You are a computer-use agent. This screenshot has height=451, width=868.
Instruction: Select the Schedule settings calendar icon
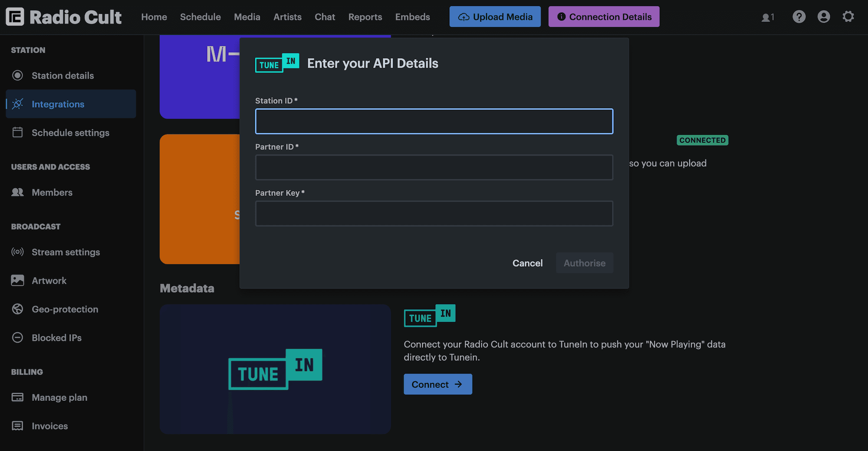(17, 133)
